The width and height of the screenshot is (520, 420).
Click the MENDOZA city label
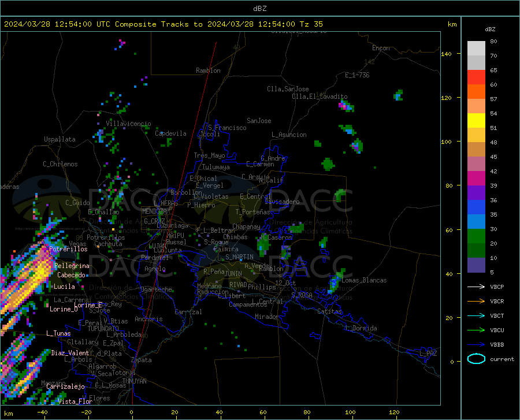[x=154, y=211]
